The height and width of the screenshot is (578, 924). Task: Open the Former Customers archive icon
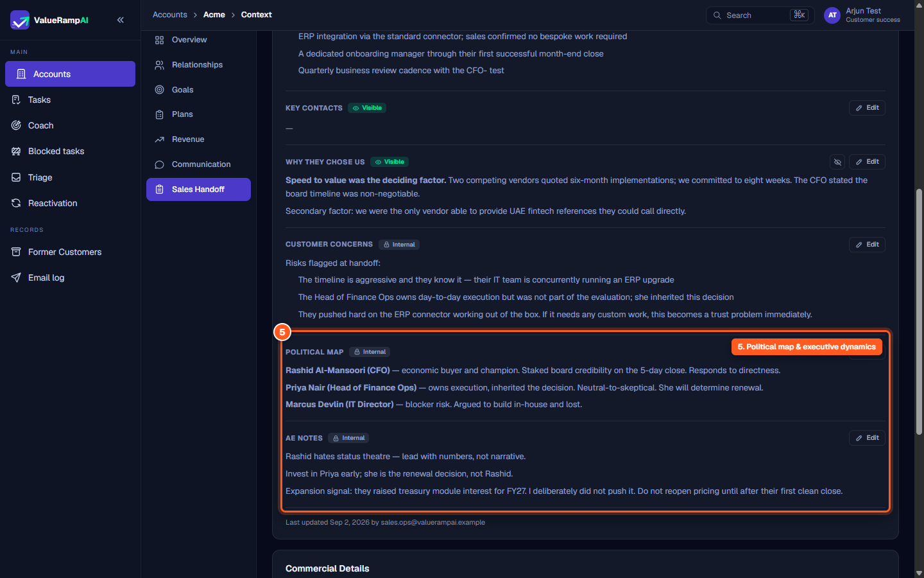tap(16, 252)
